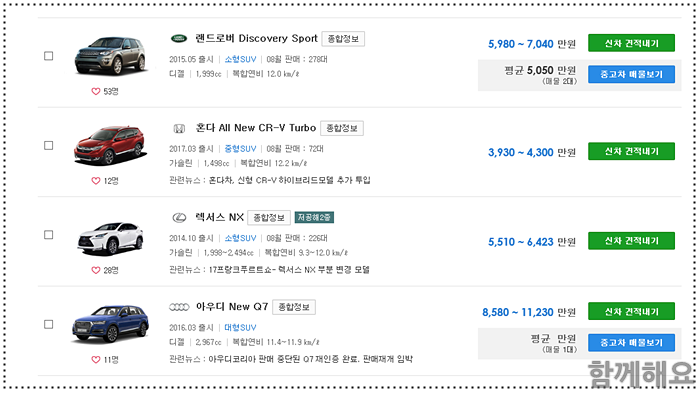Like Honda CR-V Turbo via heart icon

(96, 181)
